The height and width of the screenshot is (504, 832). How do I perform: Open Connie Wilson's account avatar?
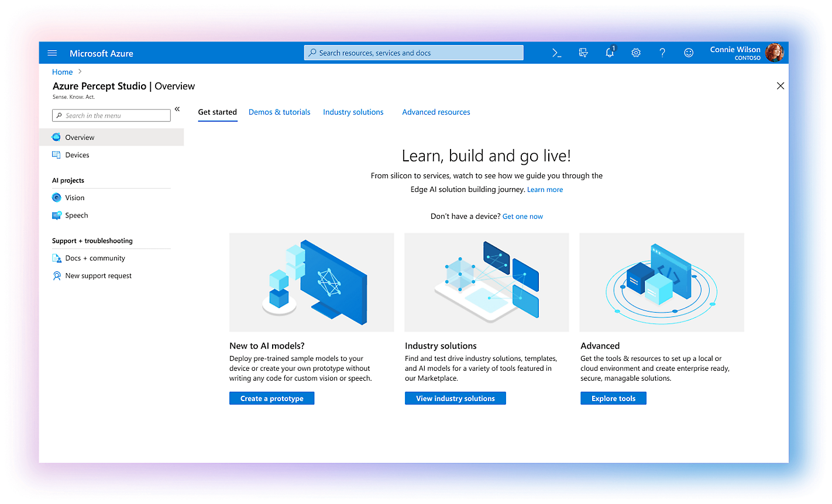(774, 53)
